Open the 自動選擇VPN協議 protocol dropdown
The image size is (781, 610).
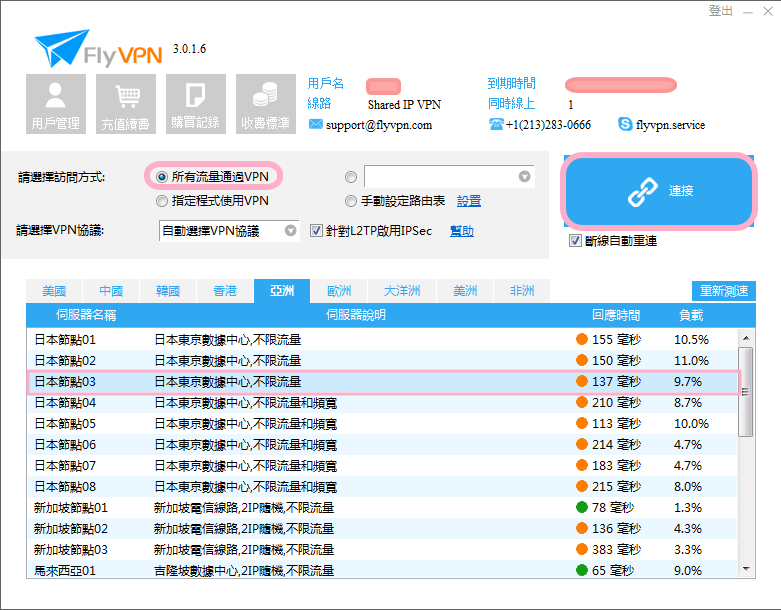click(x=229, y=231)
